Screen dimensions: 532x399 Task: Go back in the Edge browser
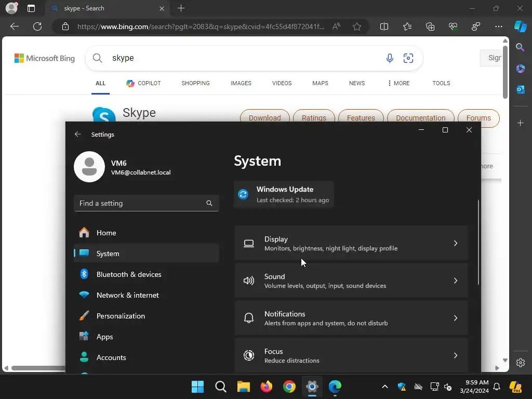[15, 26]
